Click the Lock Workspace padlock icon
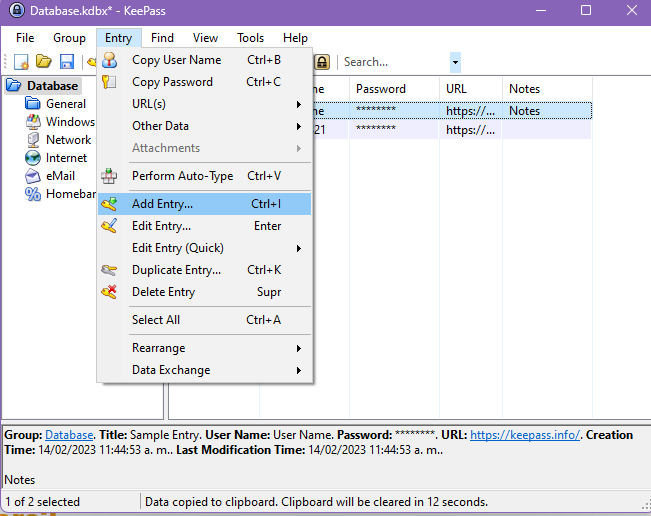651x516 pixels. 322,62
